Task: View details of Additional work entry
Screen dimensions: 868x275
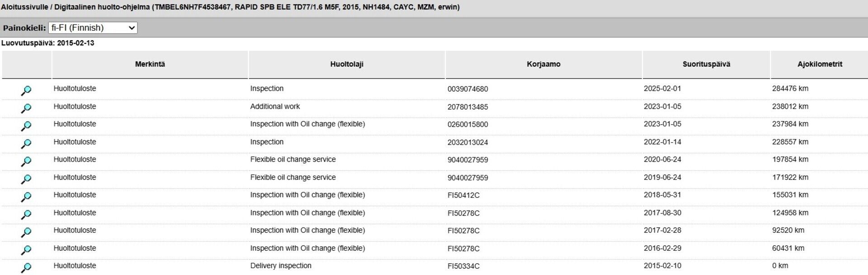Action: 26,108
